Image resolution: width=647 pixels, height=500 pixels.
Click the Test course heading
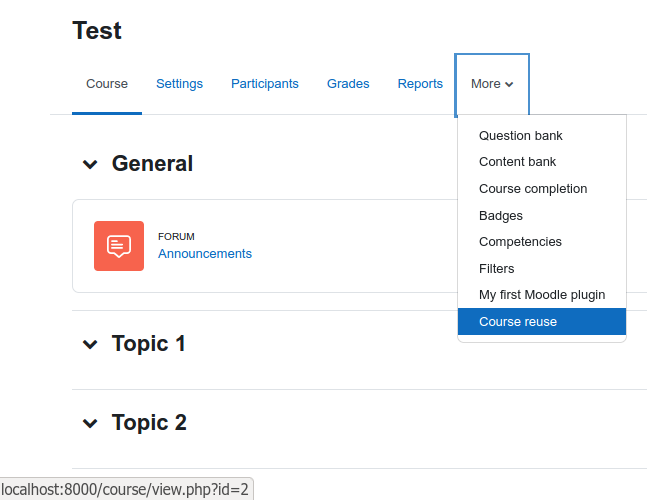(97, 31)
